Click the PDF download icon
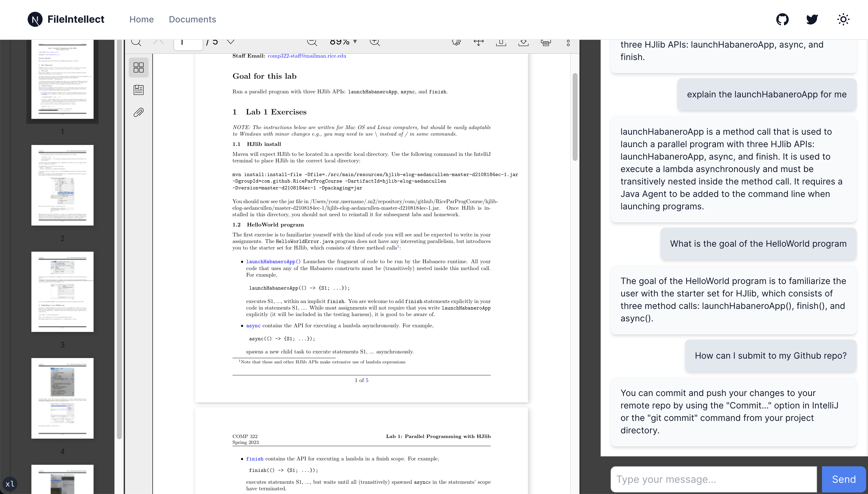 pyautogui.click(x=523, y=42)
